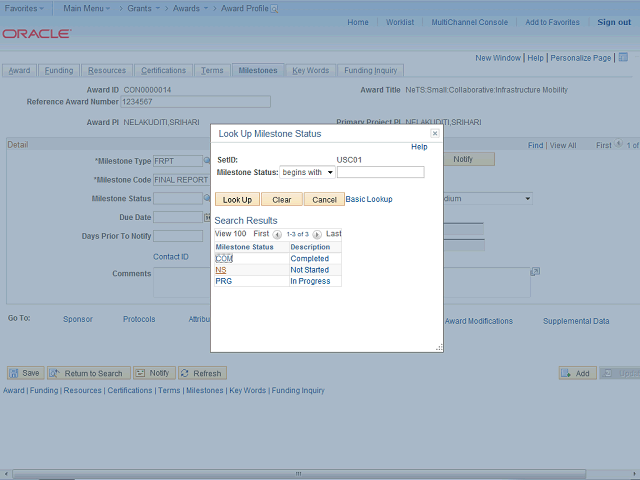The width and height of the screenshot is (640, 480).
Task: Sort by Milestone Status column header
Action: [x=244, y=247]
